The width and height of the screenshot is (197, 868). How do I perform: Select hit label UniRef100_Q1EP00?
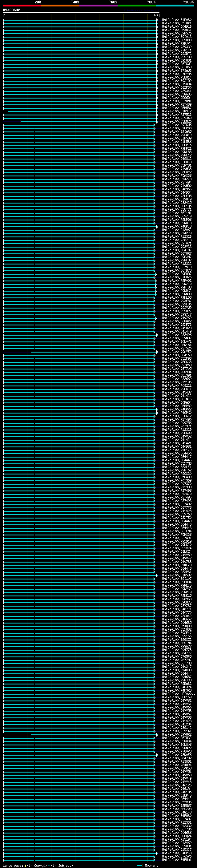click(176, 128)
